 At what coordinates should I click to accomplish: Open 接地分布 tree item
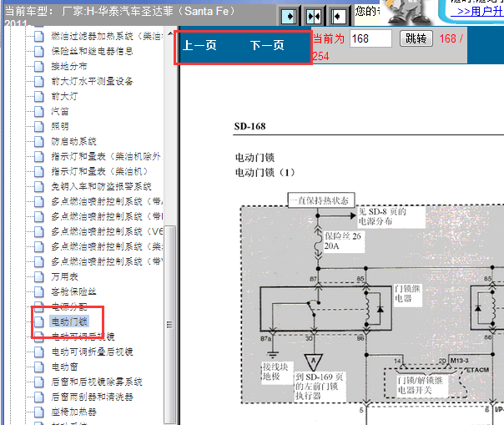pos(69,66)
